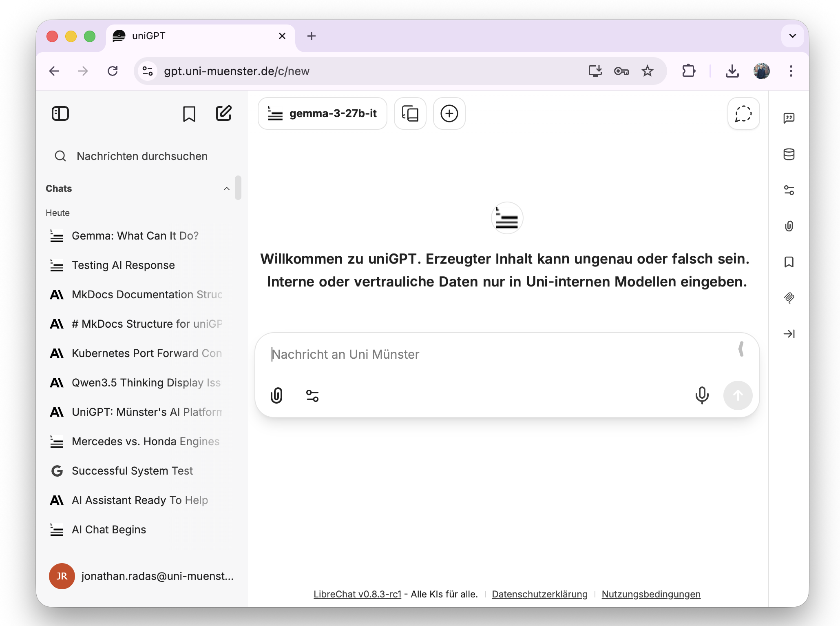This screenshot has width=840, height=626.
Task: Open the Memories (database) panel
Action: tap(790, 155)
